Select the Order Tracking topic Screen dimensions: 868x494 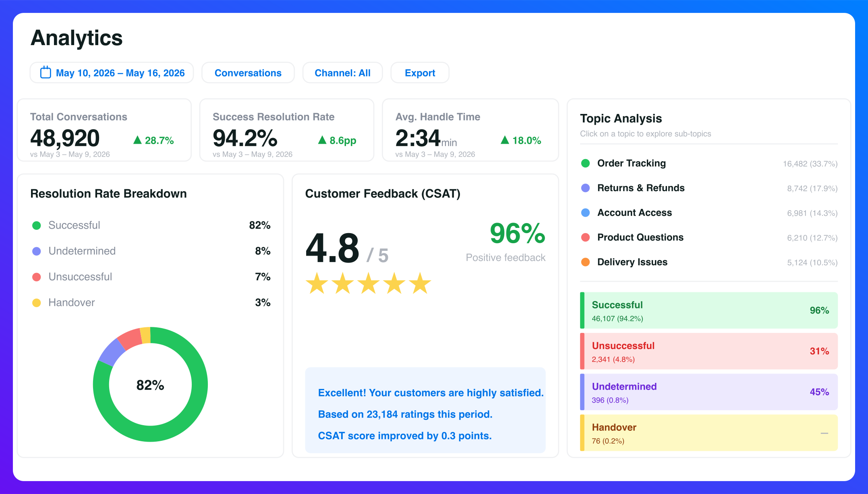tap(709, 163)
